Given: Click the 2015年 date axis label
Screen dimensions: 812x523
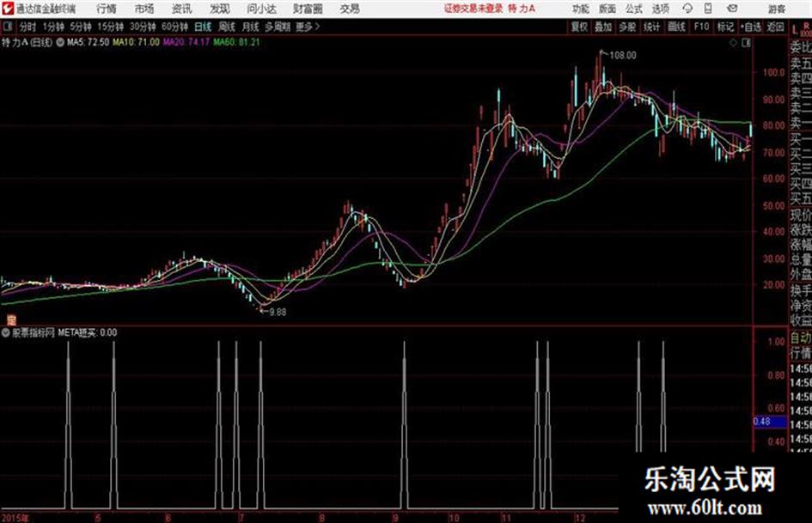Looking at the screenshot, I should [x=15, y=518].
